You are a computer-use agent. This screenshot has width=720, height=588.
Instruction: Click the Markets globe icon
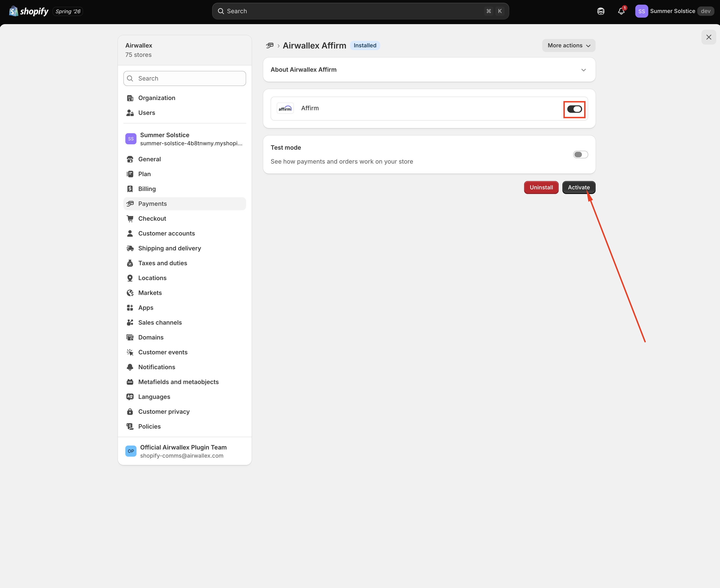(x=130, y=293)
